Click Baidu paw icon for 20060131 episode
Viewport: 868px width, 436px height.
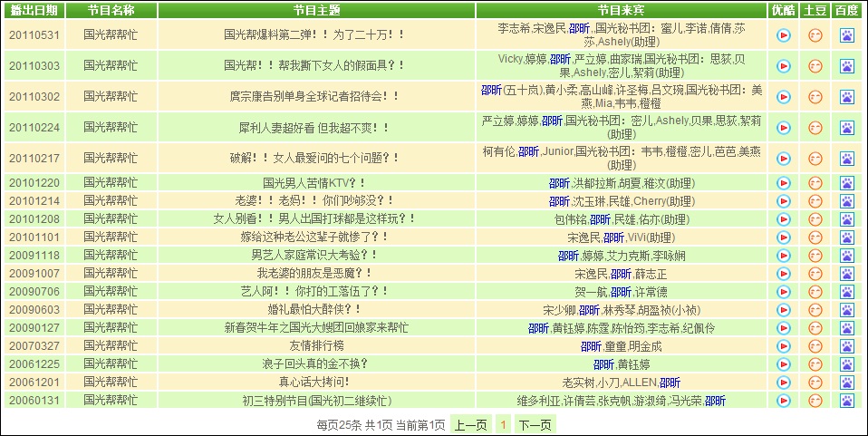pos(847,401)
